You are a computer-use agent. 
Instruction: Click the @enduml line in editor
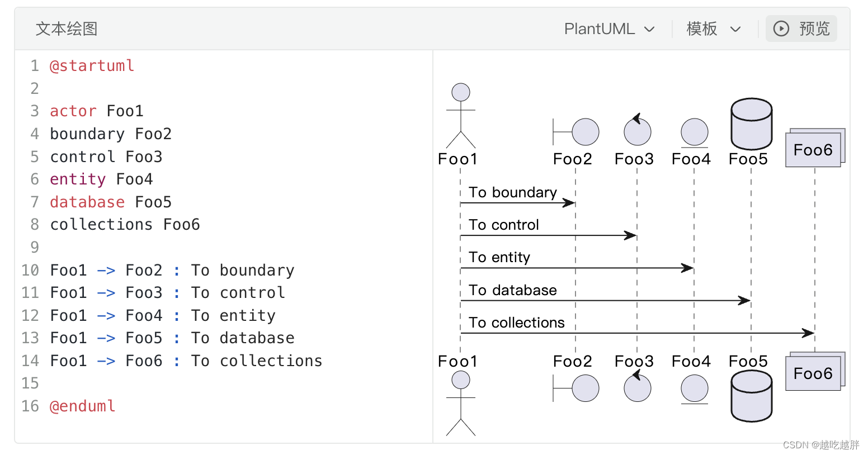pos(82,406)
